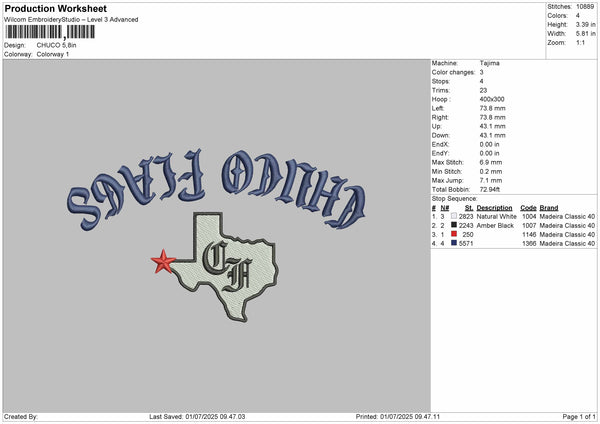Click the Trims value 23
600x424 pixels.
pos(483,90)
